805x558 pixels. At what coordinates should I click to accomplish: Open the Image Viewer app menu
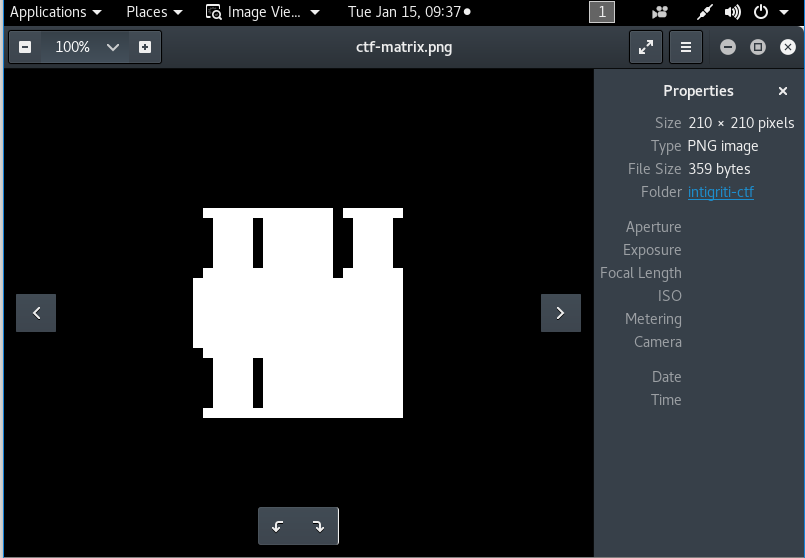262,12
